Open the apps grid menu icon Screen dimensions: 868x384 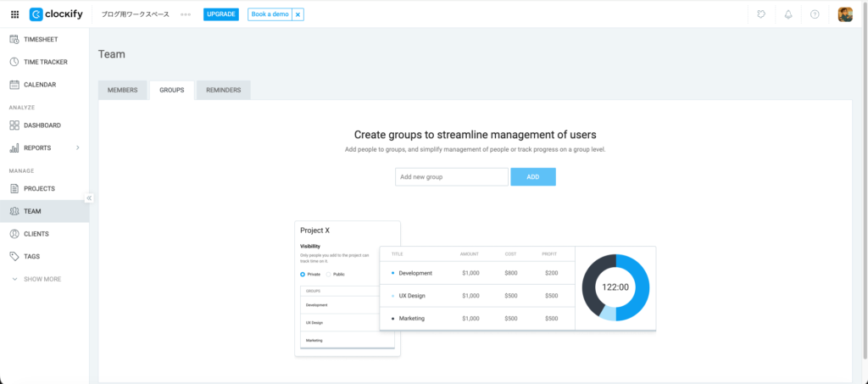coord(14,14)
